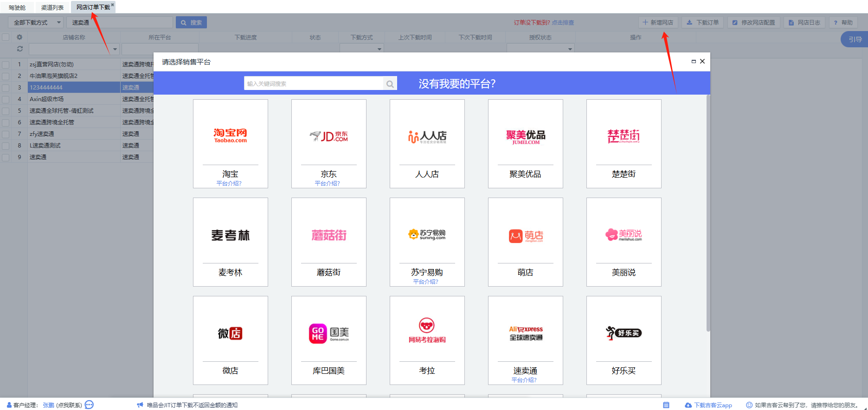Click the 张鹏 account manager name
This screenshot has width=868, height=410.
point(48,405)
